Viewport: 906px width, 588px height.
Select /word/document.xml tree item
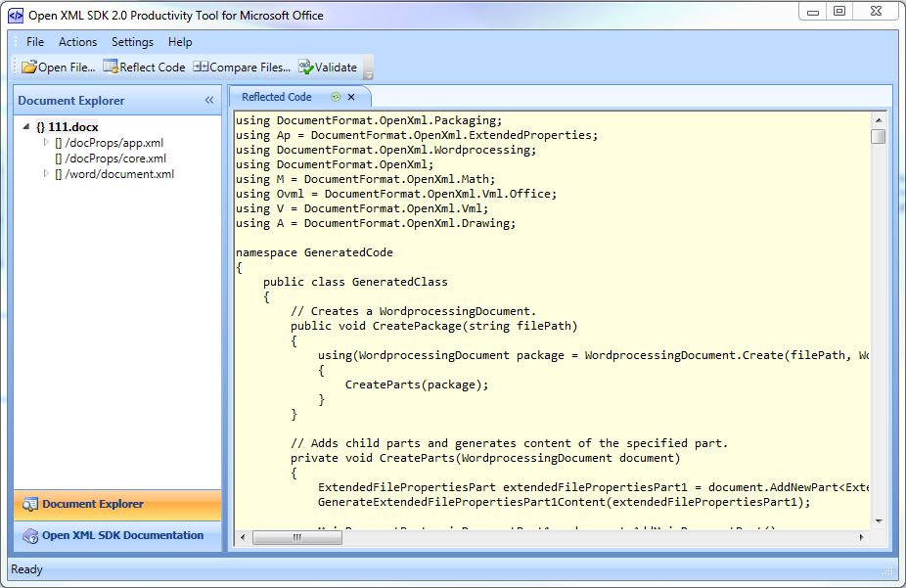[x=119, y=174]
